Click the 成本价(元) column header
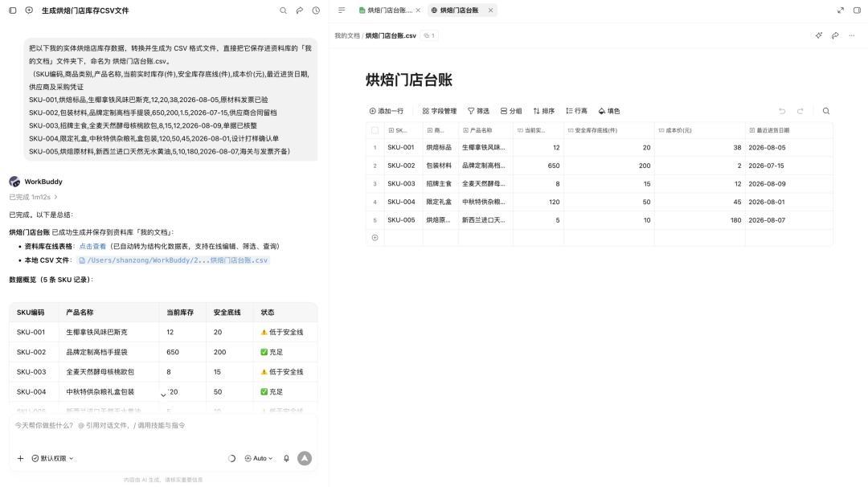The image size is (868, 487). coord(699,131)
